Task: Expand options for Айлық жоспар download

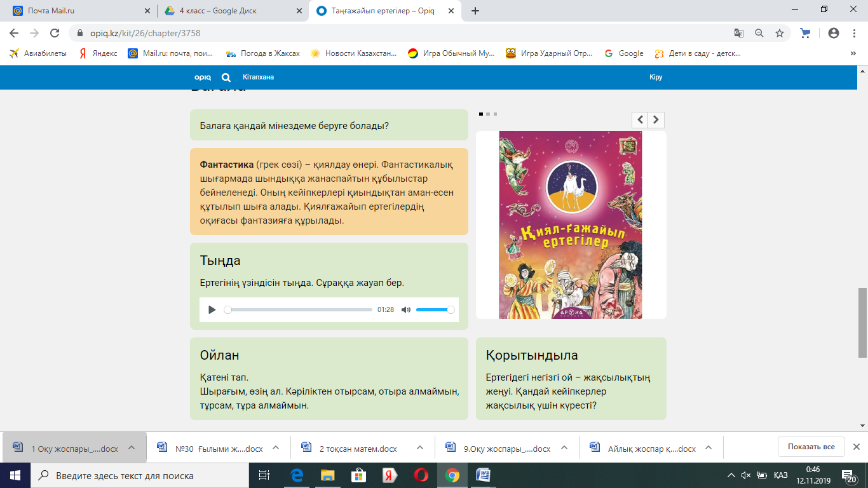Action: pyautogui.click(x=709, y=447)
